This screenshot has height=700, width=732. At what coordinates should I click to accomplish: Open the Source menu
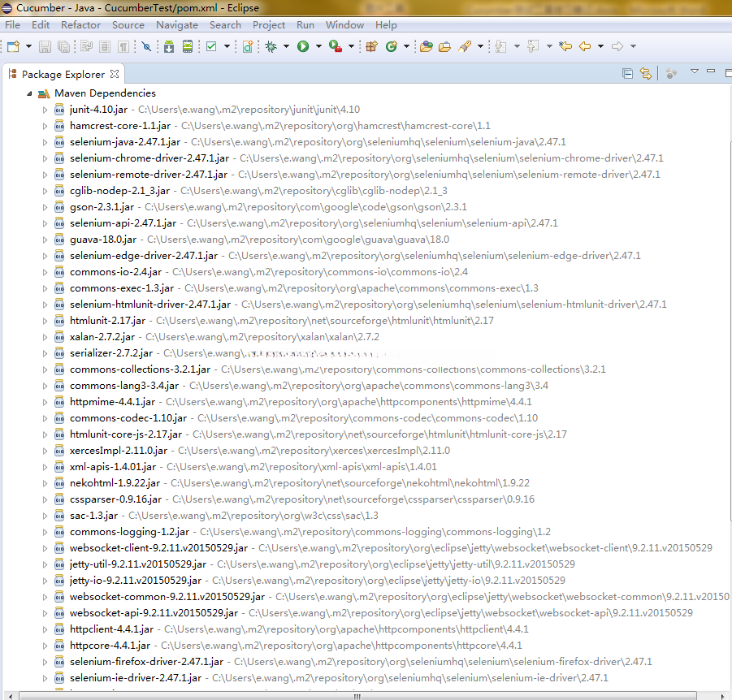[128, 24]
